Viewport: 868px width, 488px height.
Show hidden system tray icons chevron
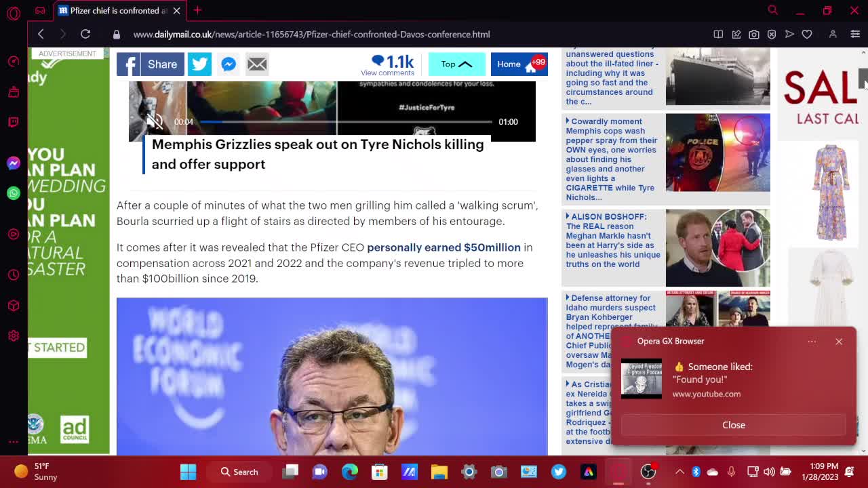tap(679, 472)
